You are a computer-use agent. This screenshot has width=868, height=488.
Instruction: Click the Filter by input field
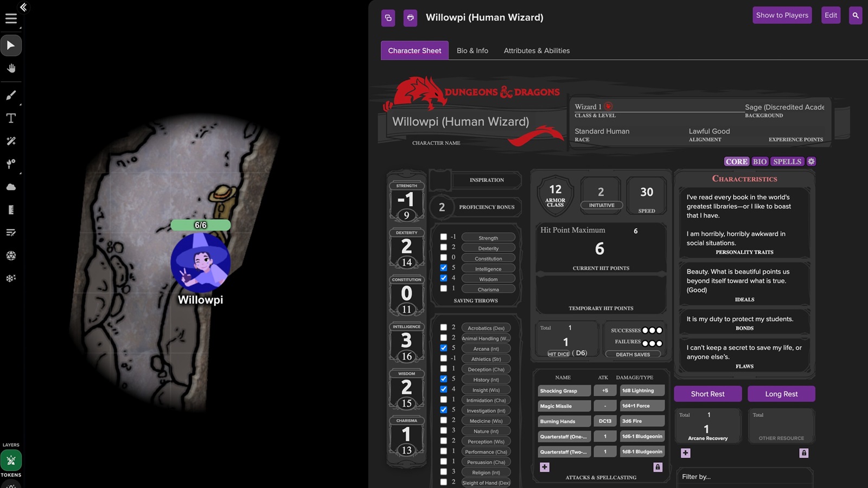coord(744,477)
